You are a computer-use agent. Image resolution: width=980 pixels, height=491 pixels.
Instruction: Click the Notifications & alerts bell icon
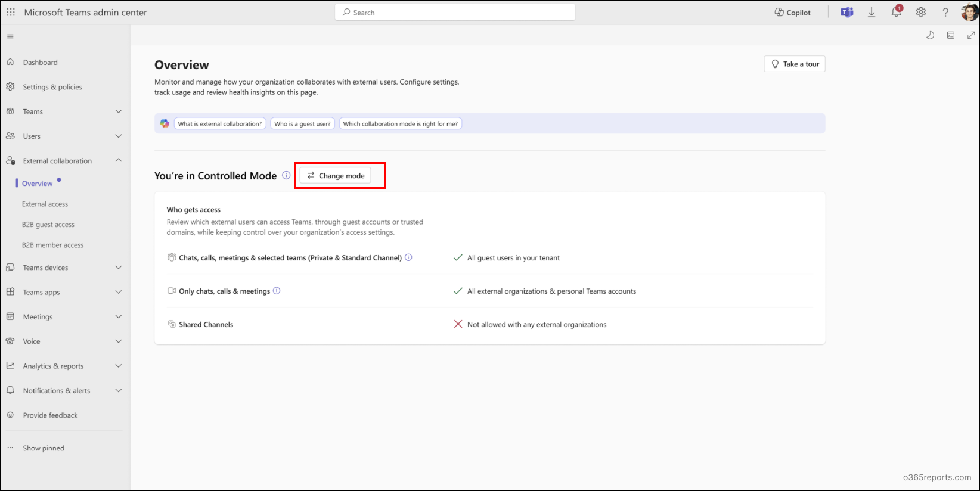[x=10, y=390]
